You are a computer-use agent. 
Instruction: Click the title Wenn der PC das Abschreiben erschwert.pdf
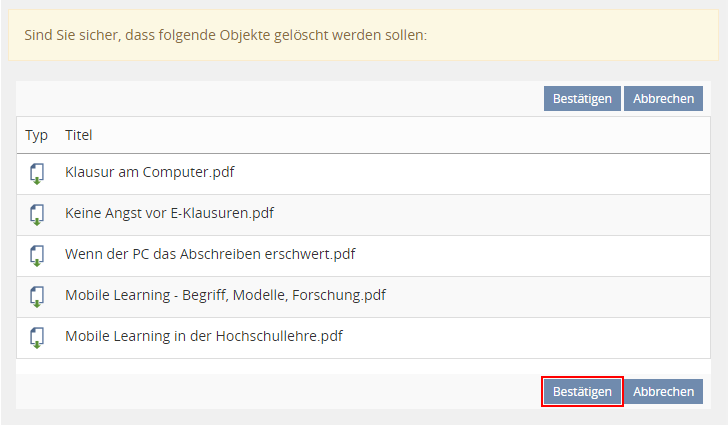(210, 254)
